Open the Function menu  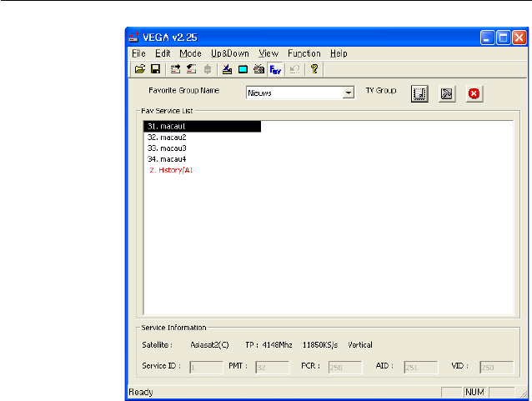click(304, 53)
